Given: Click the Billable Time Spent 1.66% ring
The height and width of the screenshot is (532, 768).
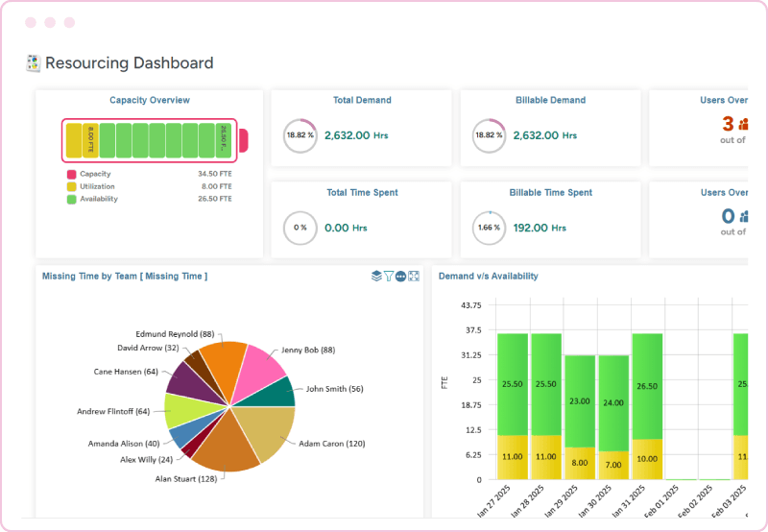Looking at the screenshot, I should (489, 228).
